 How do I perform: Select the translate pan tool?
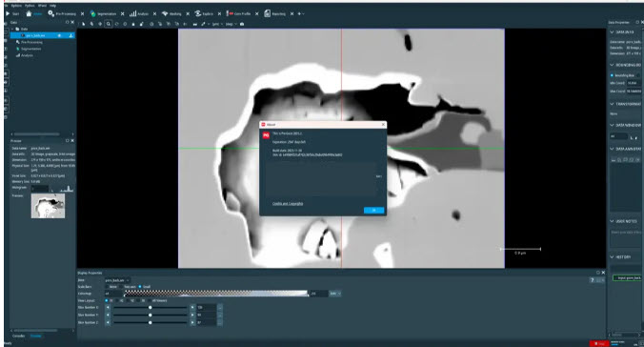coord(100,24)
